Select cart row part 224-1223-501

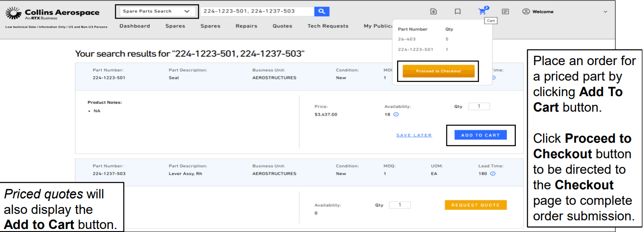pos(423,49)
